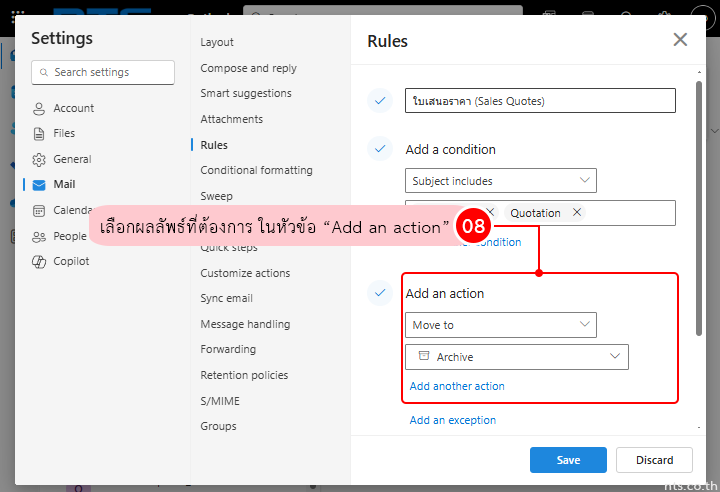This screenshot has width=720, height=492.
Task: Click the Save button
Action: (x=568, y=460)
